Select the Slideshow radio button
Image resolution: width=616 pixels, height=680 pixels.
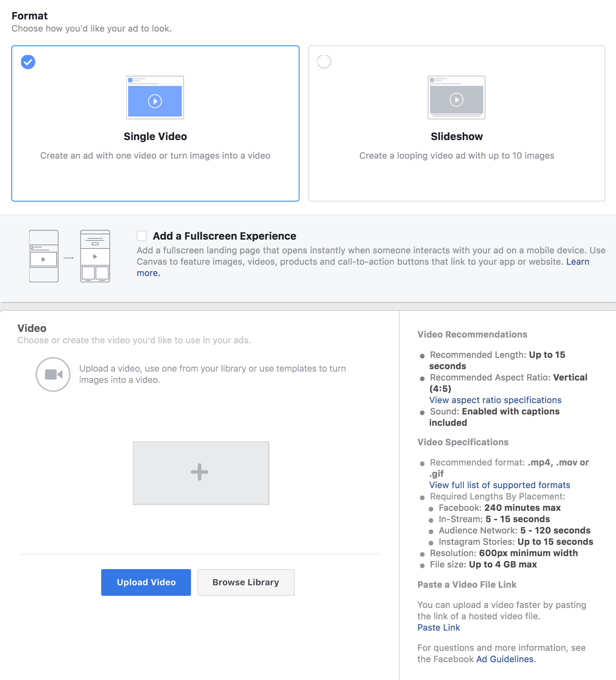point(324,62)
